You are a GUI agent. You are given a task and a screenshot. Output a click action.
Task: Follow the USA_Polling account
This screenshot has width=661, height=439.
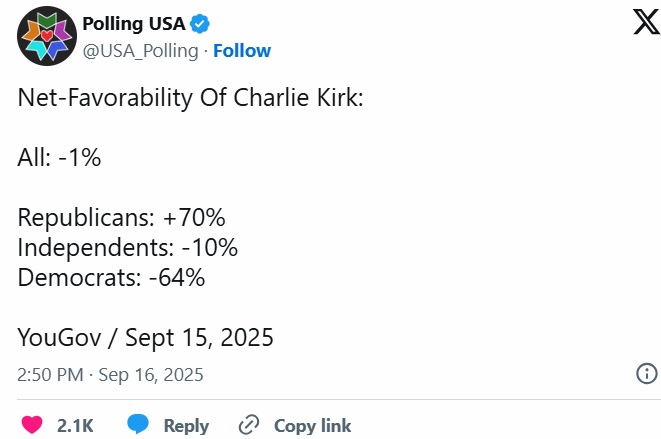click(241, 50)
